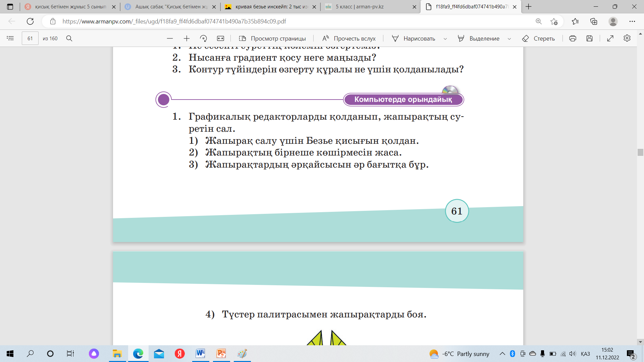
Task: Click the save PDF icon
Action: tap(589, 39)
